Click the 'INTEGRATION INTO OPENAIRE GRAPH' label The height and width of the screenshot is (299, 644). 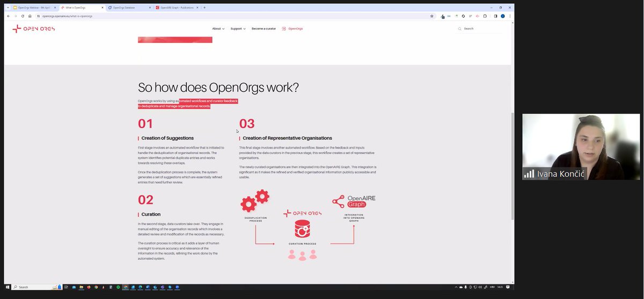click(x=354, y=218)
